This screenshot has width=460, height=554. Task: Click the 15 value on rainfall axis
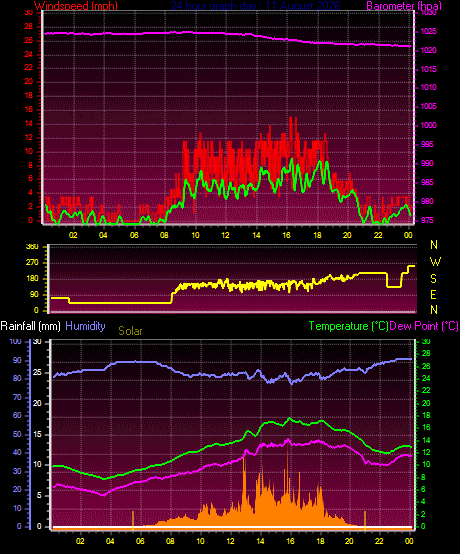click(37, 434)
